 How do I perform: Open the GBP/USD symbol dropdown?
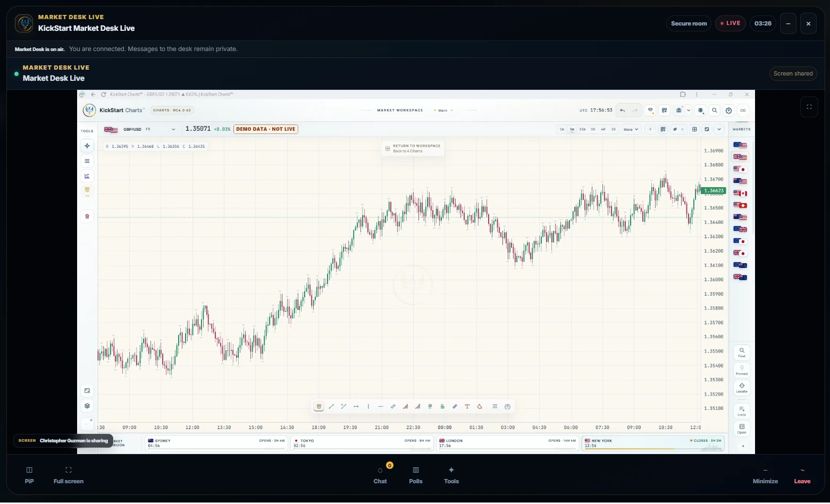[140, 129]
